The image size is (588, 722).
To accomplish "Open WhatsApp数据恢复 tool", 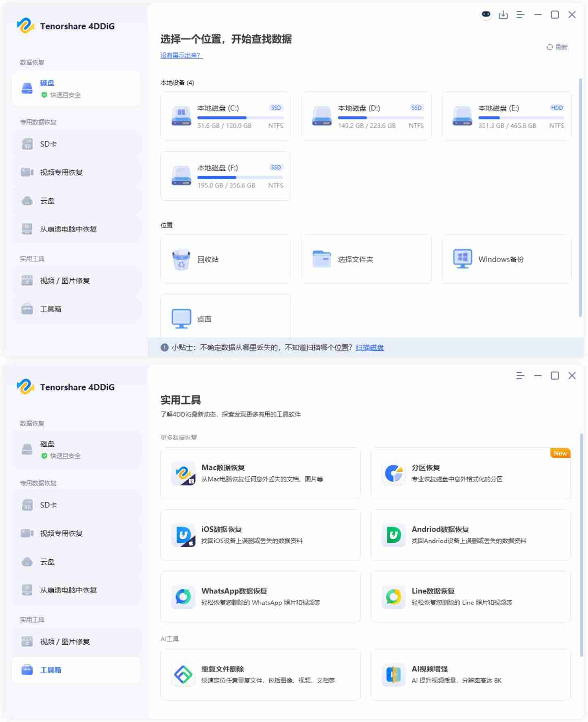I will 260,596.
